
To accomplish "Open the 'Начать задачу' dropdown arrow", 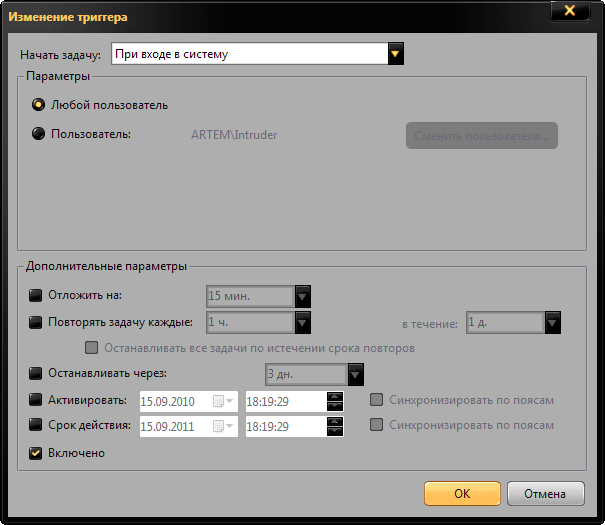I will point(395,54).
